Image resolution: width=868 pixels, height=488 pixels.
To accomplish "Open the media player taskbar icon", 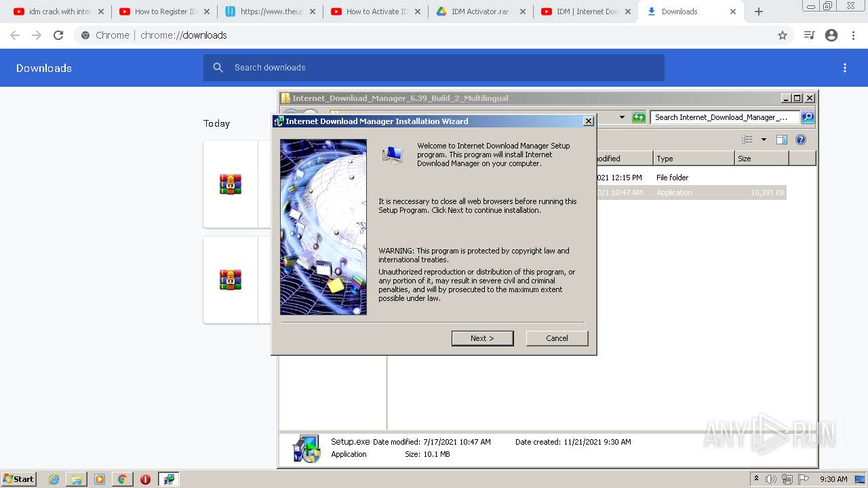I will point(100,479).
